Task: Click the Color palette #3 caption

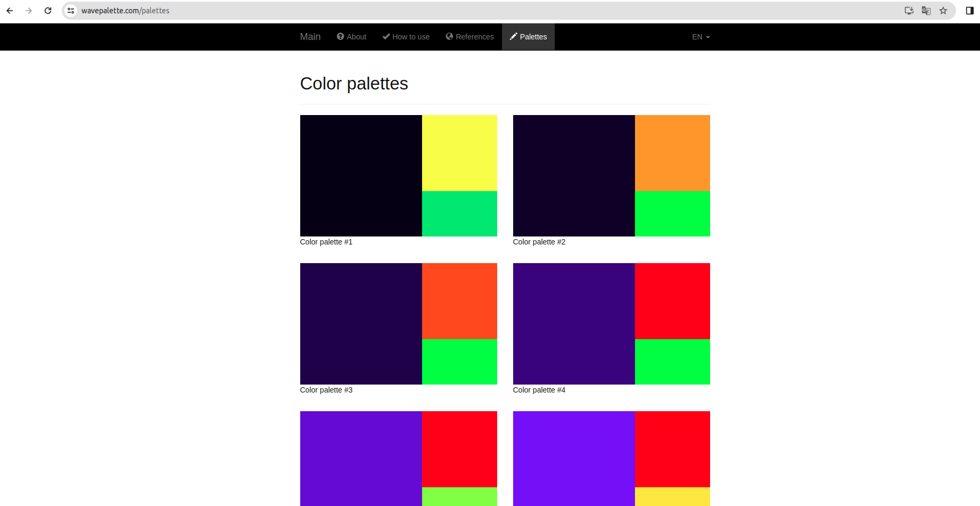Action: 326,390
